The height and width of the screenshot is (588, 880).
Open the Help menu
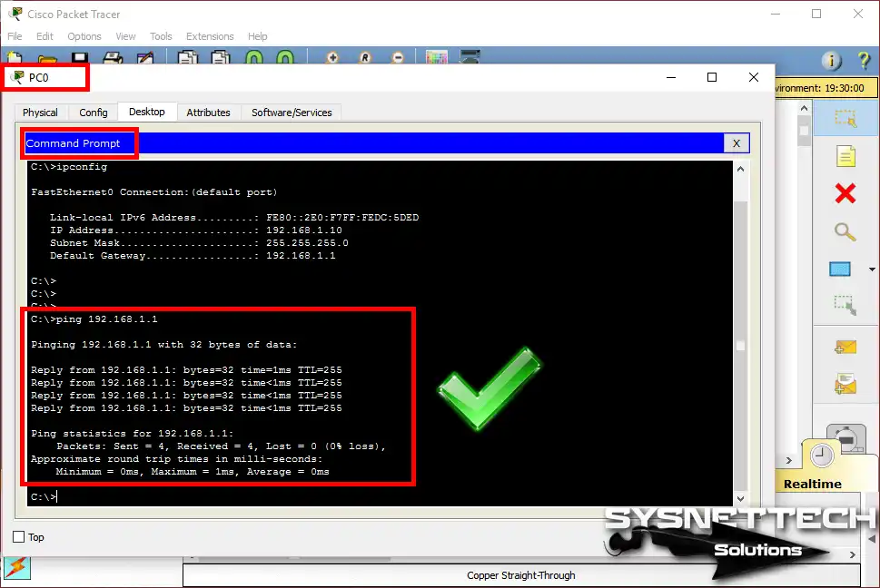[258, 36]
